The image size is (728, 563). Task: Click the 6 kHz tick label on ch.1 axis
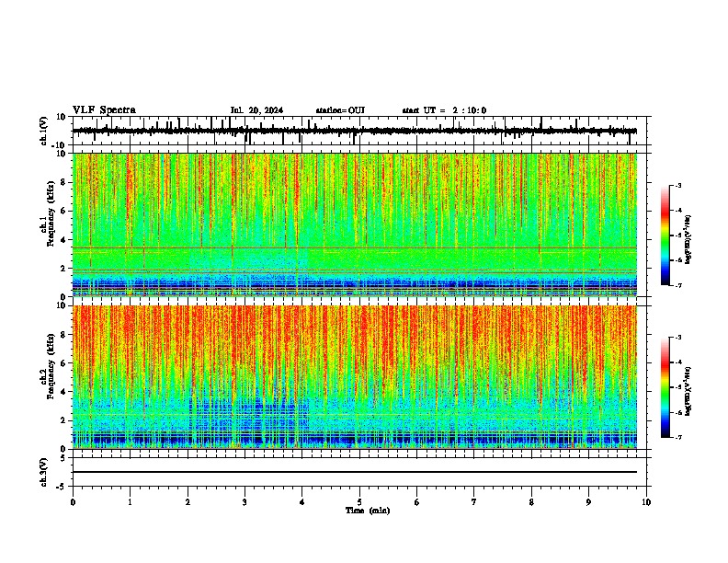(63, 211)
